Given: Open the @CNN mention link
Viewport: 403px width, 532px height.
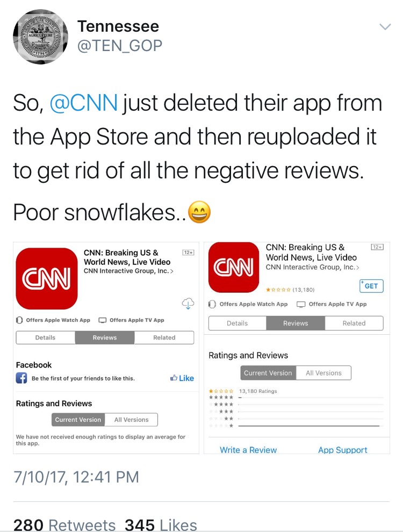Looking at the screenshot, I should [84, 103].
